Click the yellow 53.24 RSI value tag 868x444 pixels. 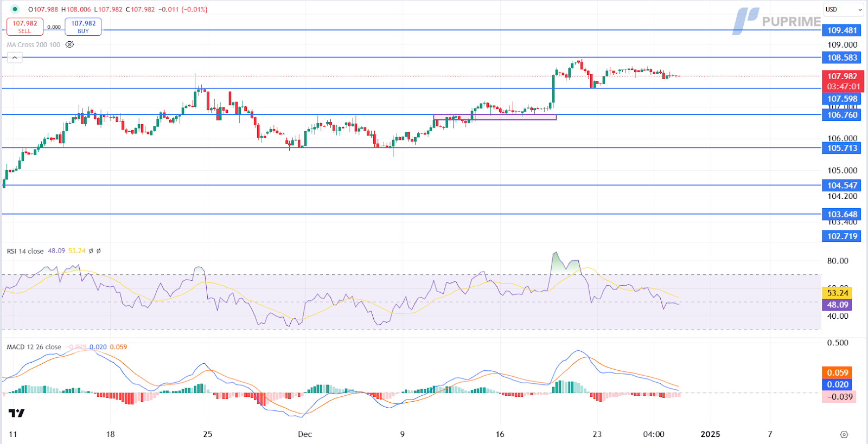[837, 293]
